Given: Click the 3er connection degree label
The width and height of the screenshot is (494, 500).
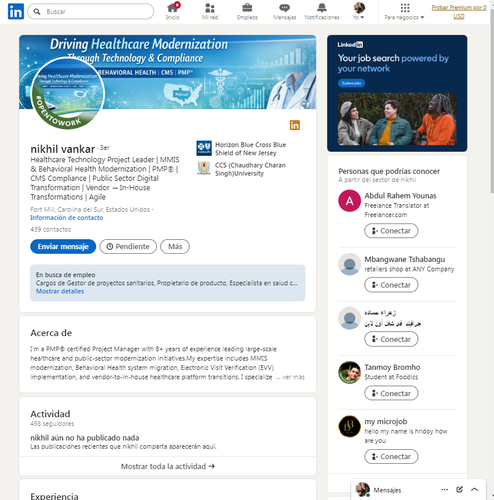Looking at the screenshot, I should click(x=105, y=148).
